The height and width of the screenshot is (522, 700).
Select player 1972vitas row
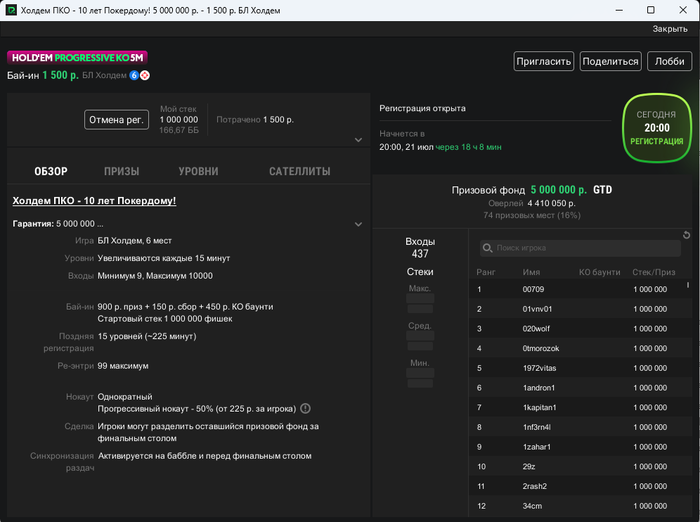tap(580, 368)
